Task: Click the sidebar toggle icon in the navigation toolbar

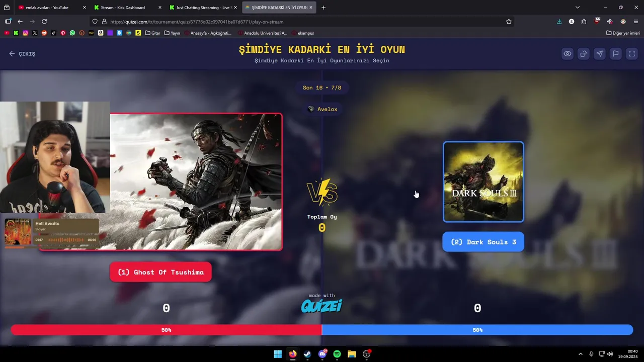Action: coord(8,22)
